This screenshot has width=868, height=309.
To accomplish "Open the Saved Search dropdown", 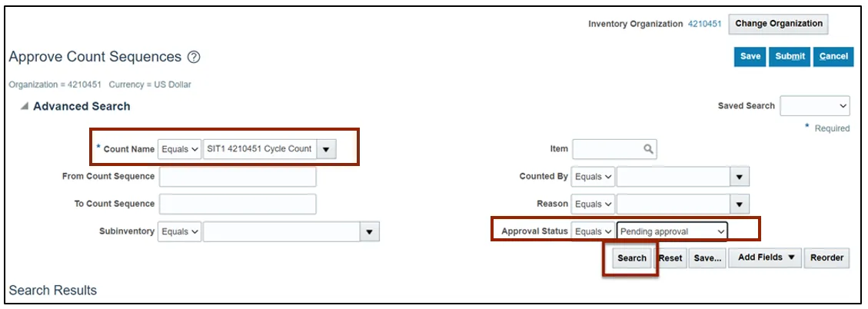I will coord(815,106).
